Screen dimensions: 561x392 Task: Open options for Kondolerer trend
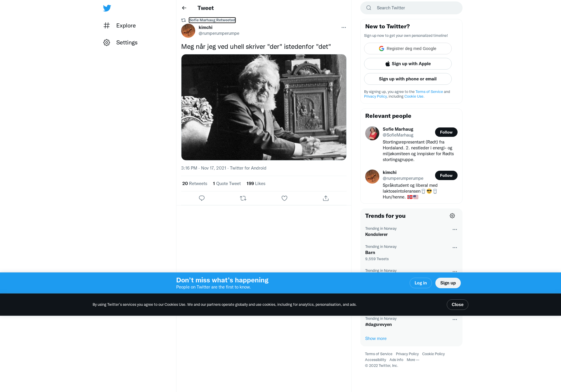(x=455, y=229)
